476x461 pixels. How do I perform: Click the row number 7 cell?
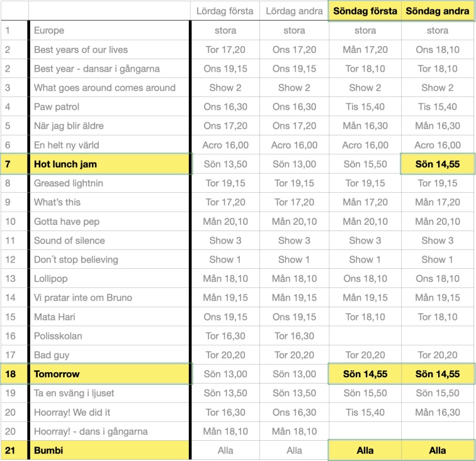(14, 164)
